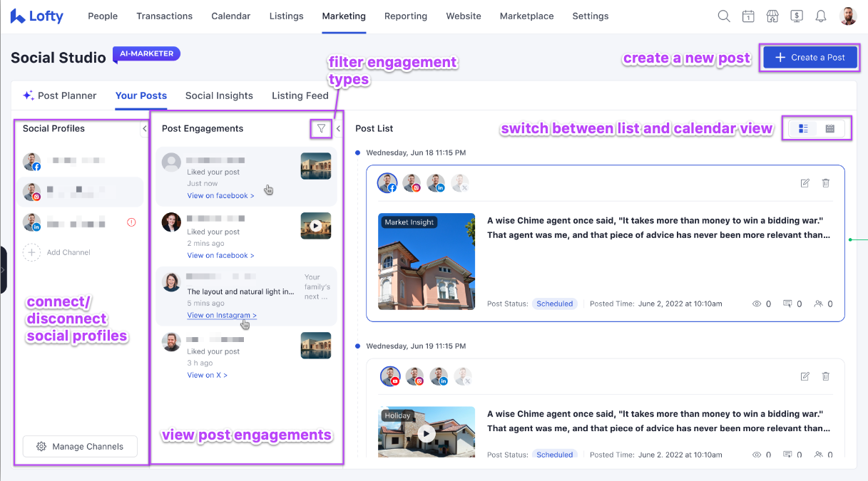Open the search magnifier icon in header

click(724, 16)
